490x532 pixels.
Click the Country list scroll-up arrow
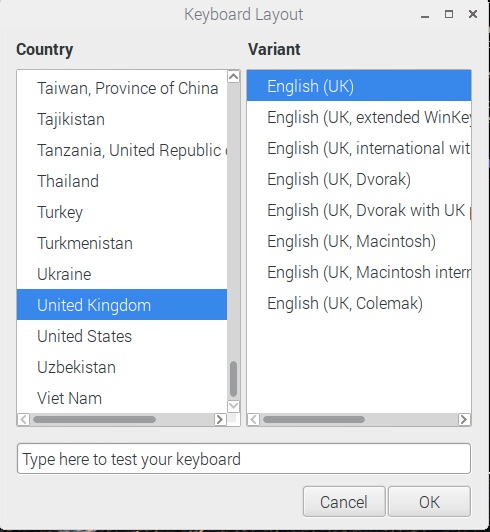[x=233, y=76]
